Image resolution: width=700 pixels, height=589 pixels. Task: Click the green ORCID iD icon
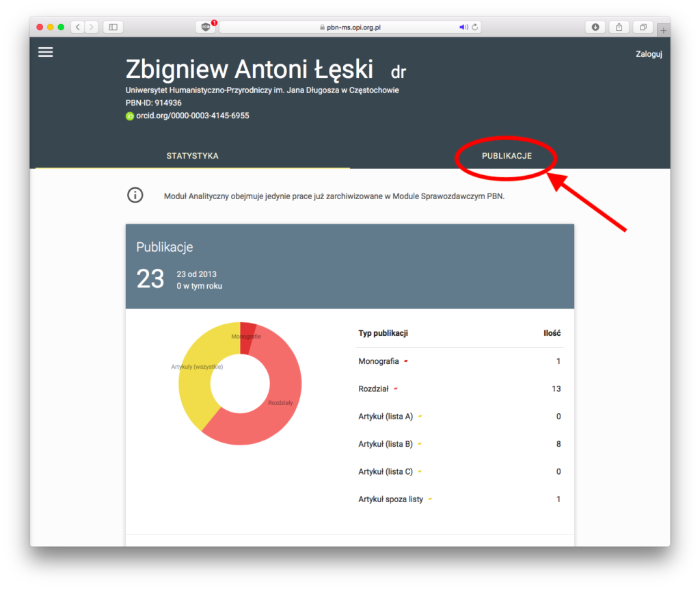[129, 116]
